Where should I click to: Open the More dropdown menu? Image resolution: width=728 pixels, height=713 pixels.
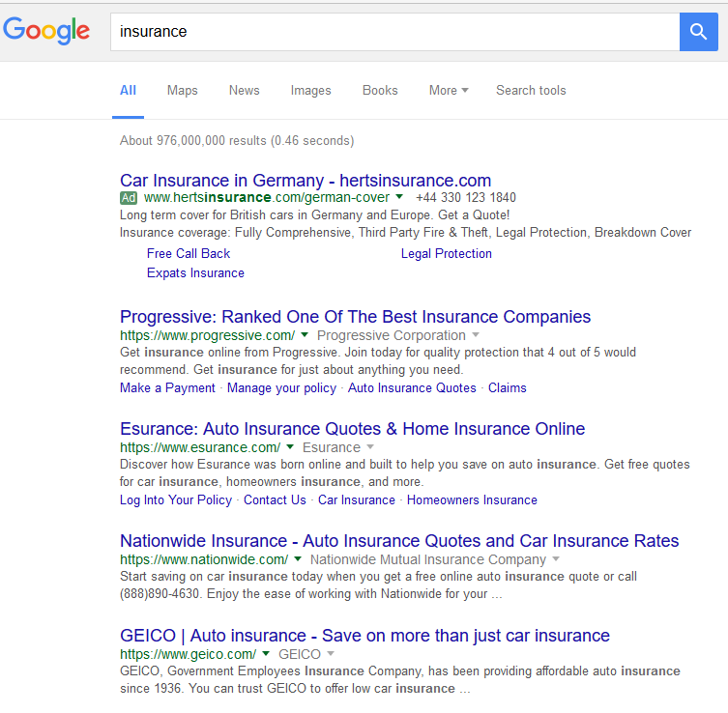(x=448, y=90)
